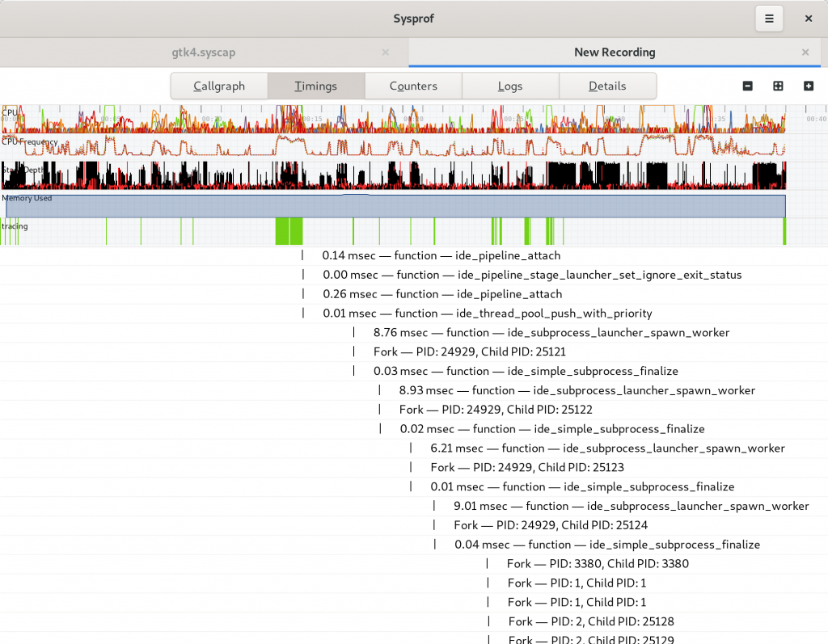Select Fork entry with Child PID 25121
This screenshot has width=828, height=644.
414,352
